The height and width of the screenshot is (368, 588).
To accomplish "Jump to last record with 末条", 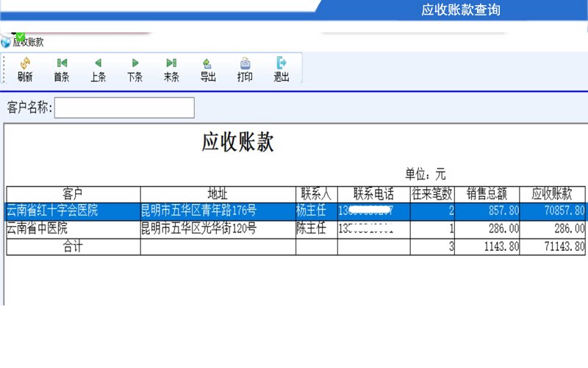I will [x=171, y=69].
